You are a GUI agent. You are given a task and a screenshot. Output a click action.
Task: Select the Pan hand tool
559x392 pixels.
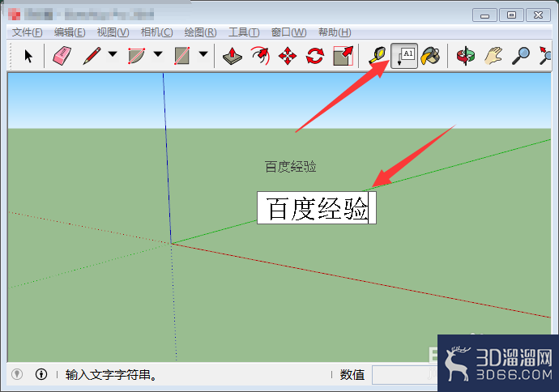(x=493, y=56)
